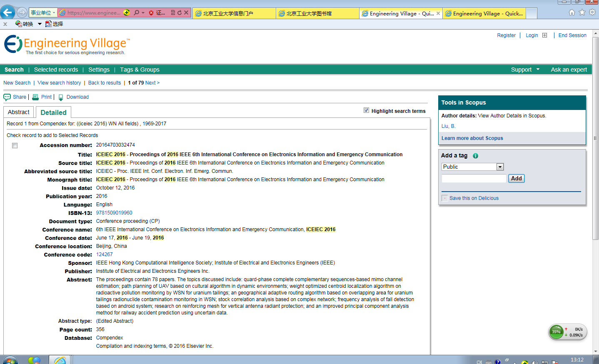
Task: Close the active Engineering Village tab
Action: [438, 13]
